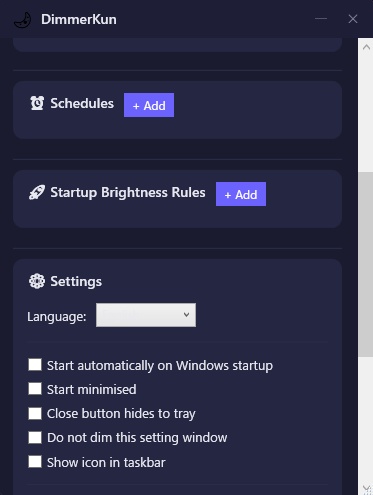Add a new schedule
Viewport: 373px width, 495px height.
tap(149, 105)
